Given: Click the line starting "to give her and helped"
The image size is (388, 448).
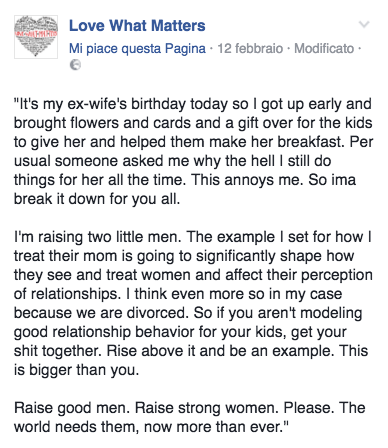Looking at the screenshot, I should click(x=193, y=142).
